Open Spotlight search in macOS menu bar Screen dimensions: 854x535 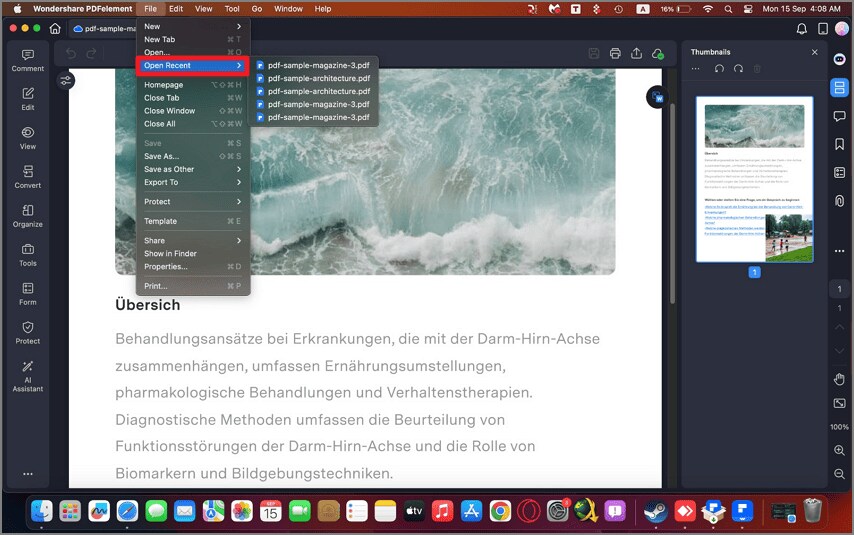click(728, 9)
